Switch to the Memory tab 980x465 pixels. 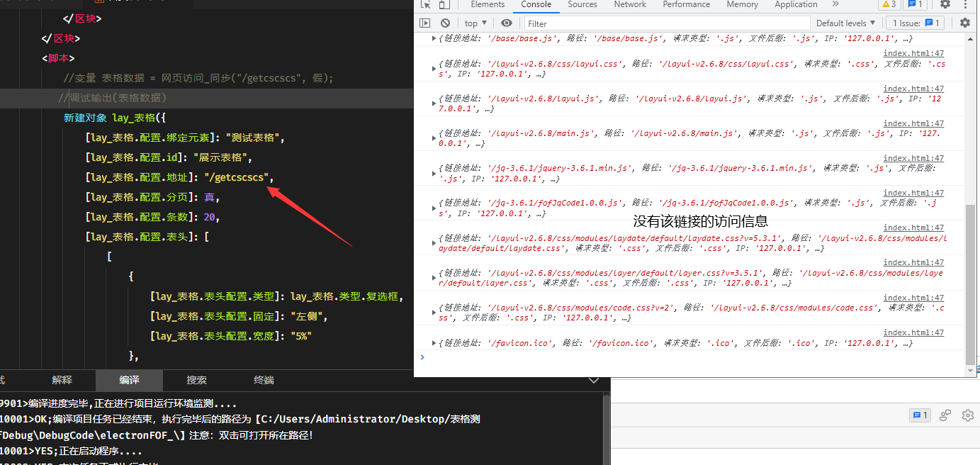pos(742,4)
